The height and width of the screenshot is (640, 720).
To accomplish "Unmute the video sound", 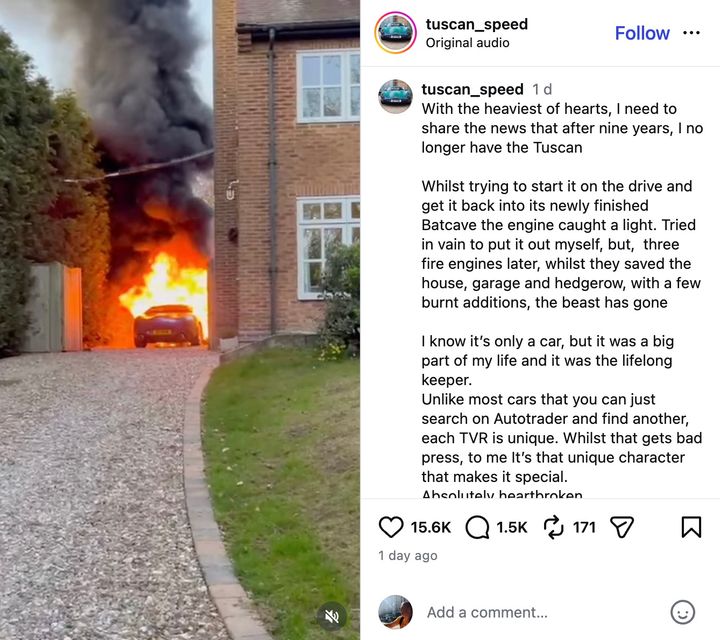I will (x=332, y=616).
